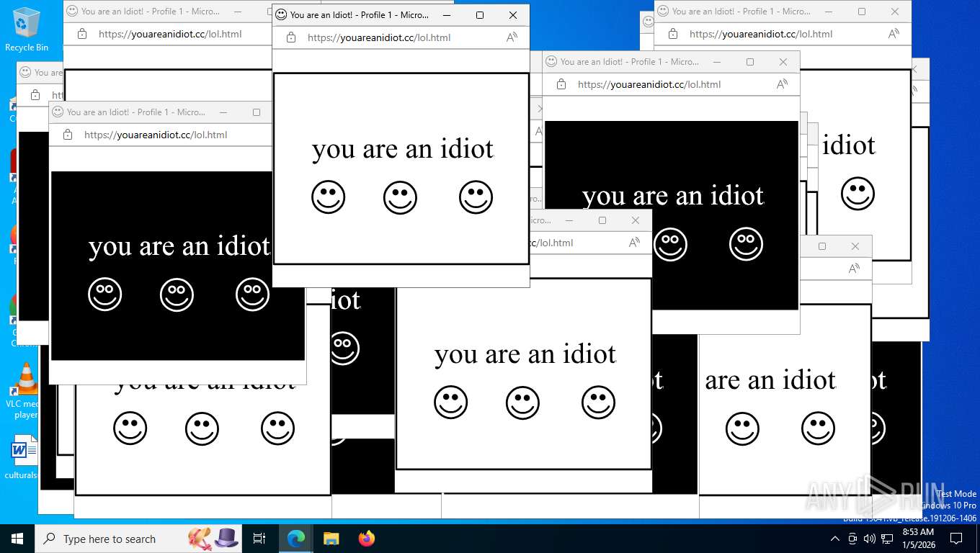Viewport: 980px width, 553px height.
Task: Open Task View from the taskbar
Action: 259,539
